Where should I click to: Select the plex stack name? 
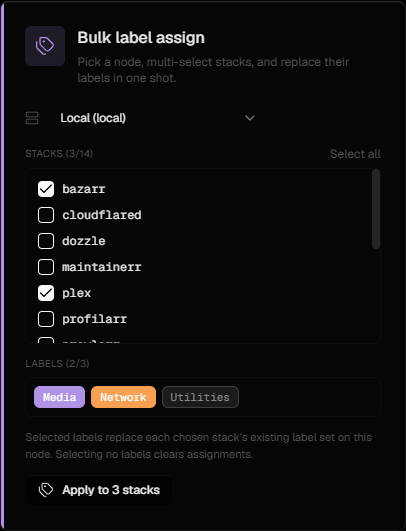pos(77,293)
